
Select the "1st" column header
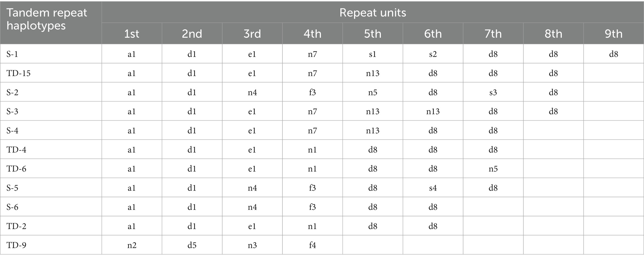tap(131, 34)
